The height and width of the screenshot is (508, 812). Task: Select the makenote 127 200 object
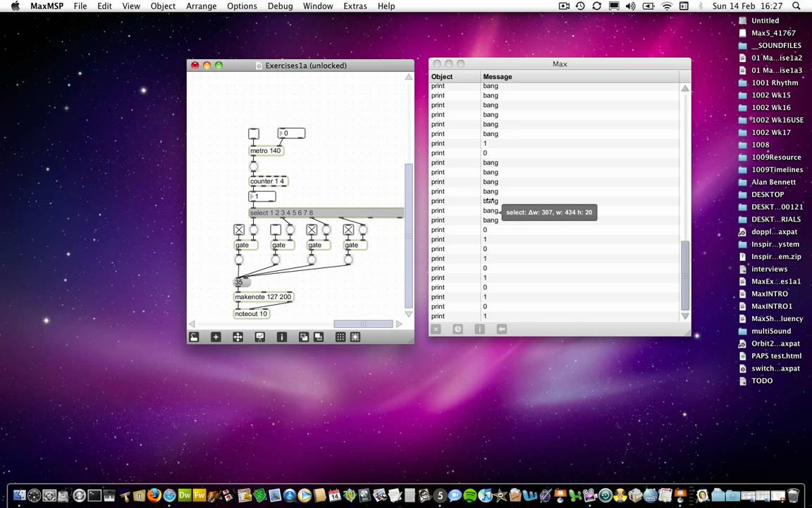click(264, 297)
